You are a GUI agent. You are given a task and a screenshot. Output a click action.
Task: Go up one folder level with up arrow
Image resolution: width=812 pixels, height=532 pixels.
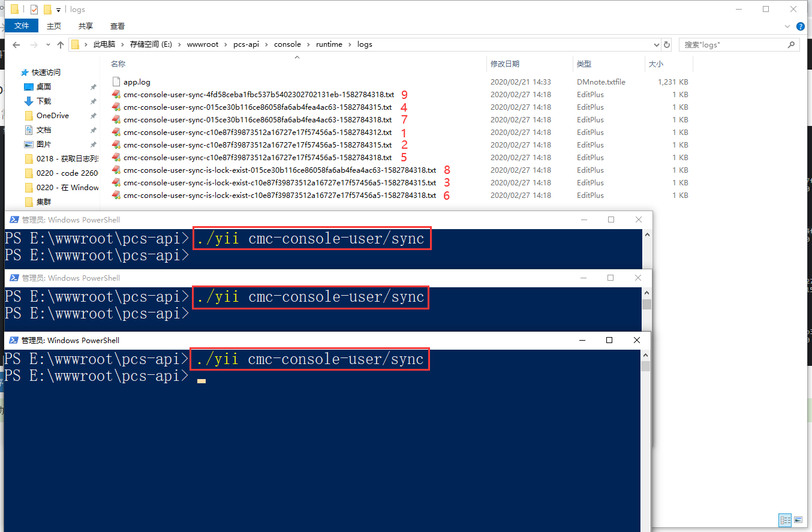coord(60,45)
